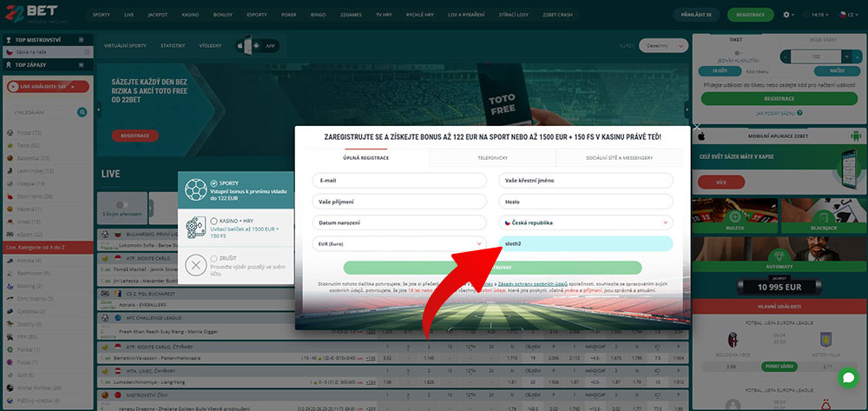This screenshot has height=411, width=868.
Task: Close the registration popup with the X
Action: 697,127
